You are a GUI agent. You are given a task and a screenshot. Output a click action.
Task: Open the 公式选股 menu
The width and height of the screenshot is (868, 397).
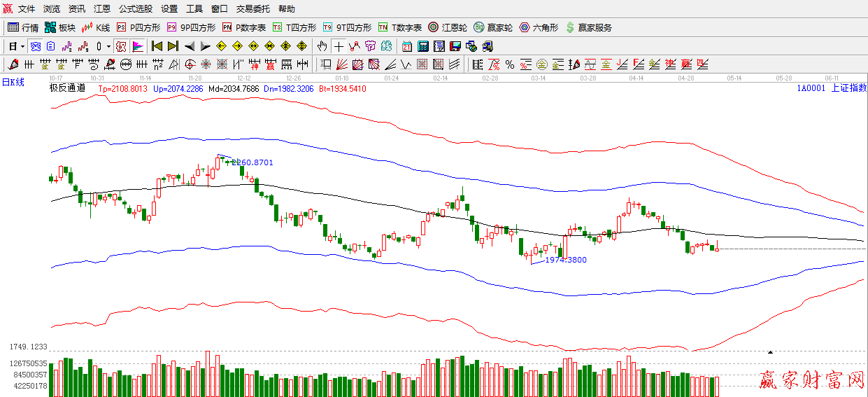136,9
